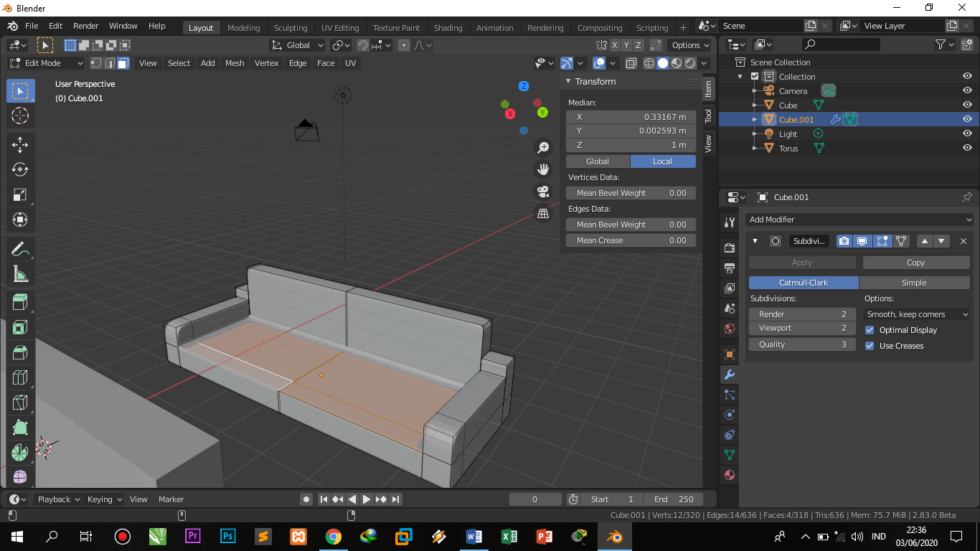Zoom the viewport with the magnifier icon
The width and height of the screenshot is (980, 551).
coord(543,147)
